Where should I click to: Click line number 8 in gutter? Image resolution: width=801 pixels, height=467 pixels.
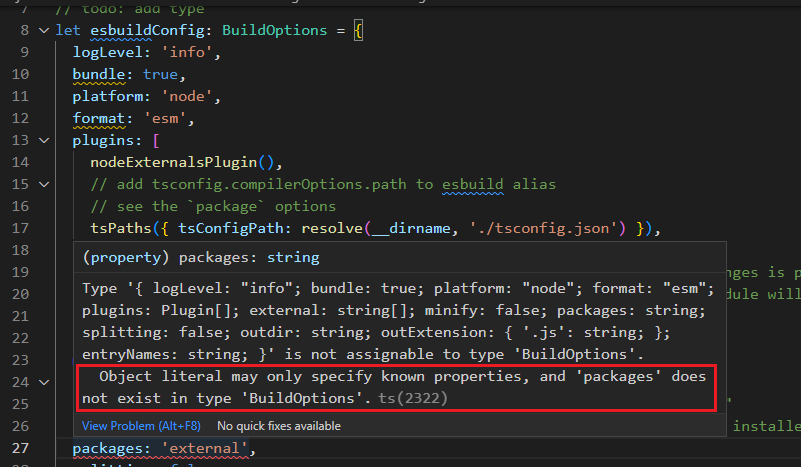[x=25, y=31]
